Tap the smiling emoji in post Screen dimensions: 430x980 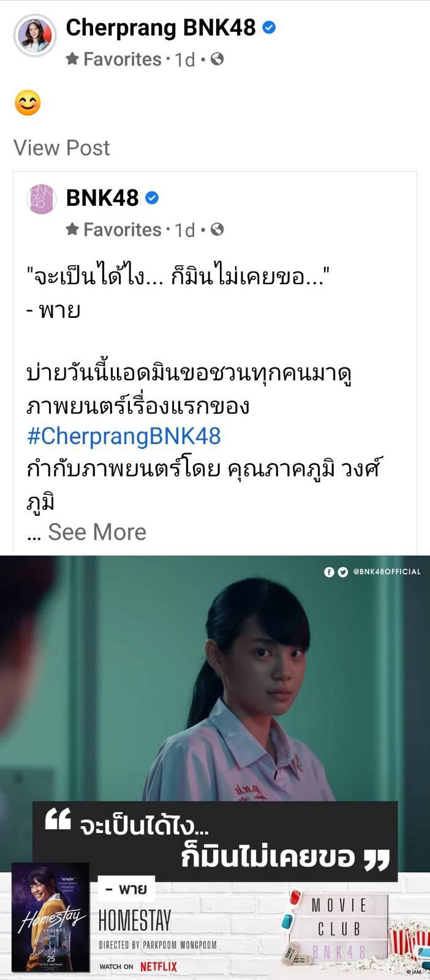click(28, 103)
